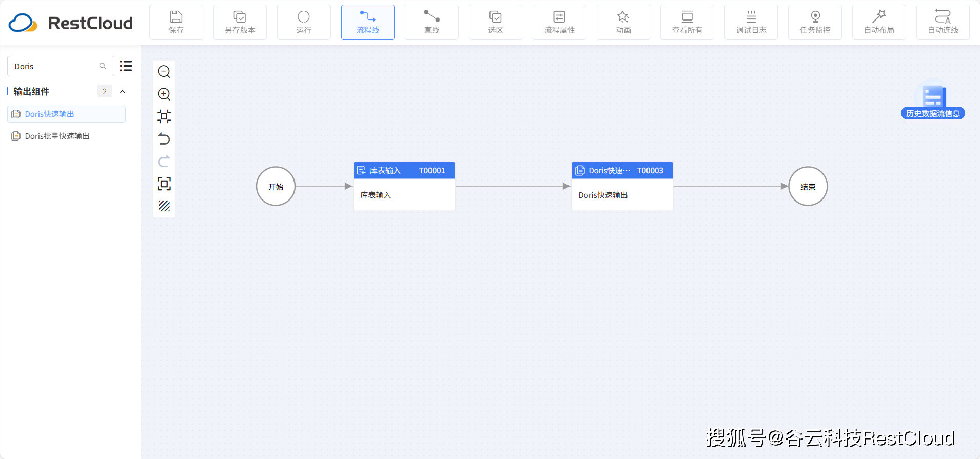The image size is (980, 459).
Task: Open the 调试日志 debug log
Action: [751, 23]
